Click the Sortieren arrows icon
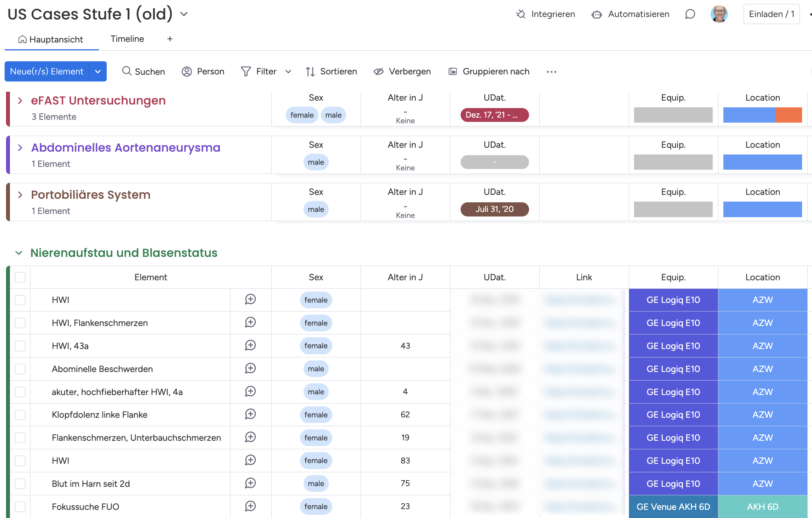 310,72
